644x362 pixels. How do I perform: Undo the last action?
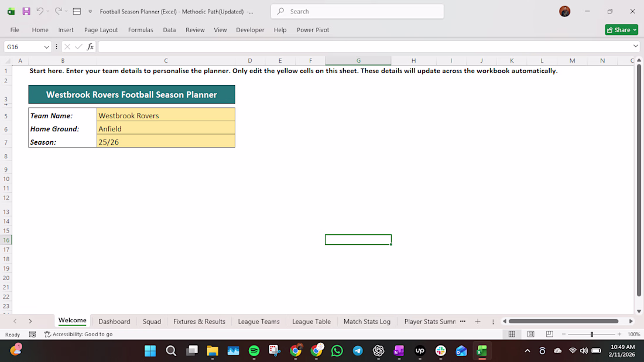tap(39, 12)
